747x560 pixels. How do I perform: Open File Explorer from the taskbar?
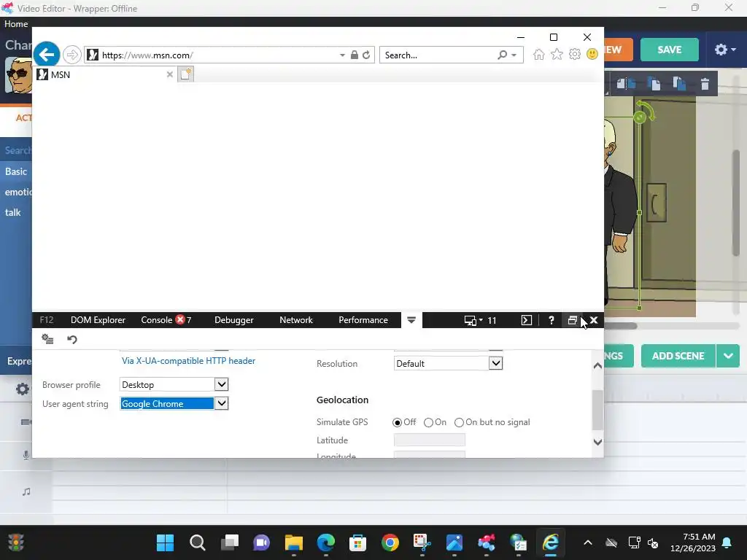tap(294, 542)
